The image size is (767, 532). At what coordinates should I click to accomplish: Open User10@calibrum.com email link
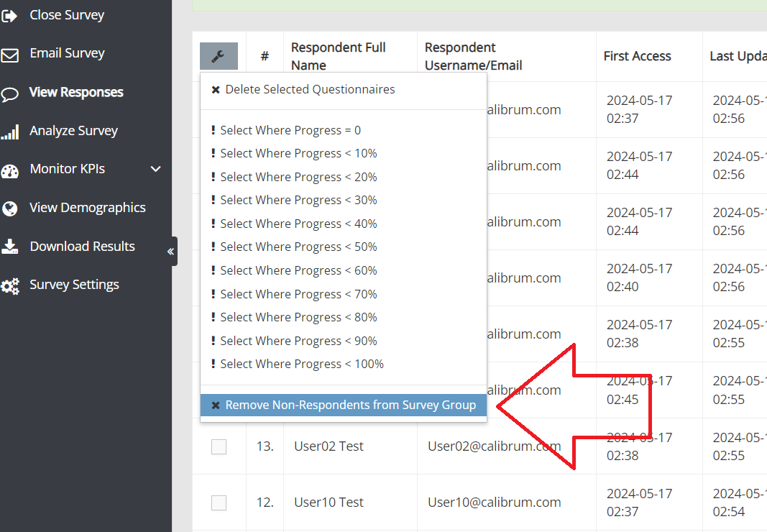pyautogui.click(x=494, y=503)
